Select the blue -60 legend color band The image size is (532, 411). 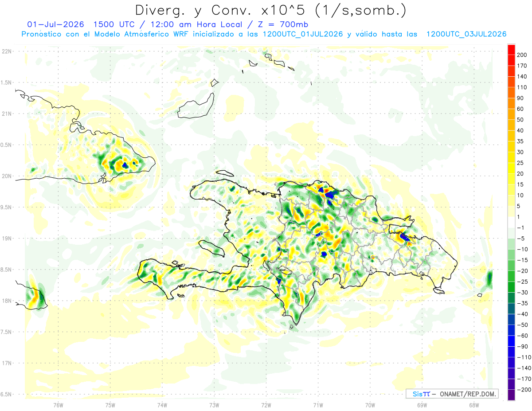pos(511,341)
